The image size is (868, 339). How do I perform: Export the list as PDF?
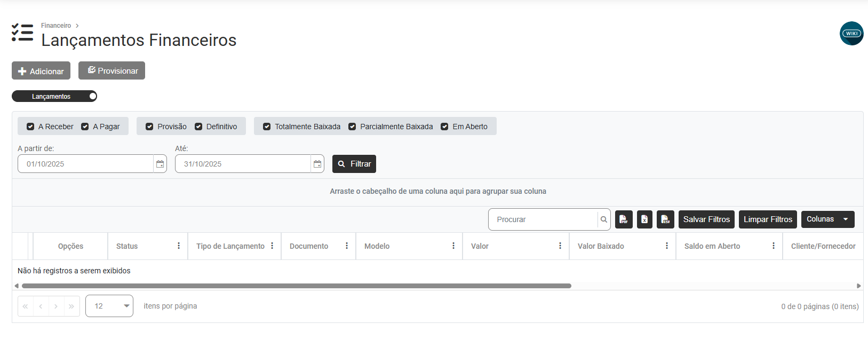point(624,219)
